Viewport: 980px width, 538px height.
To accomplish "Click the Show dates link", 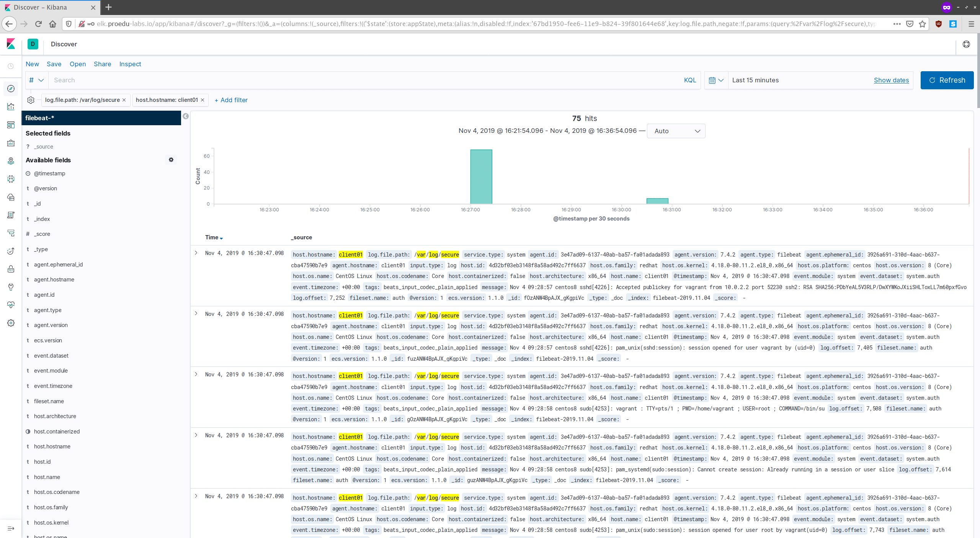I will pyautogui.click(x=891, y=80).
